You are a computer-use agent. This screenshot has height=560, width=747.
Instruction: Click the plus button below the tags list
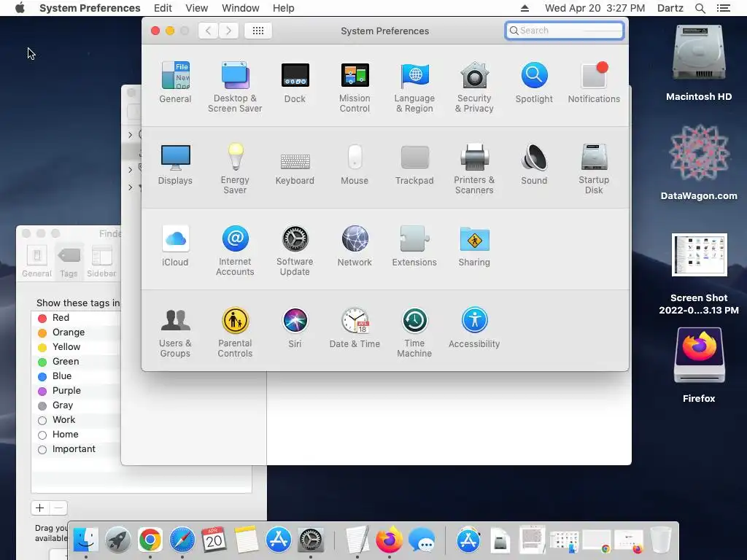[x=40, y=508]
